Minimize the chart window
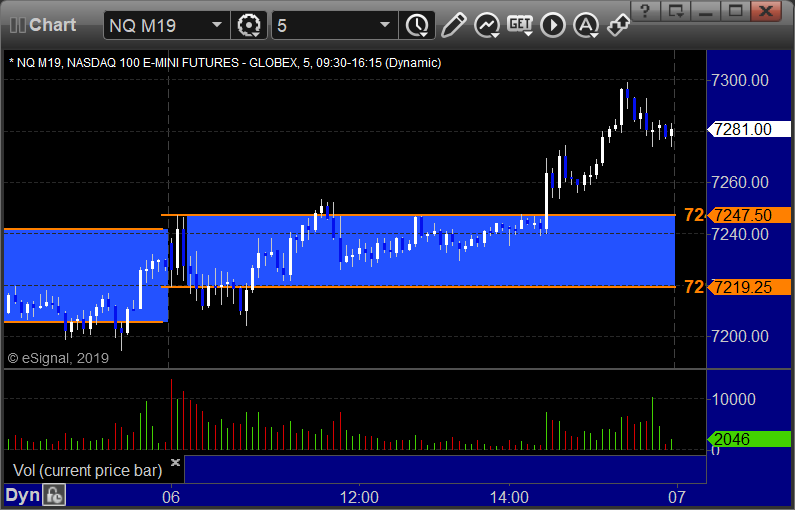The width and height of the screenshot is (795, 510). coord(706,11)
